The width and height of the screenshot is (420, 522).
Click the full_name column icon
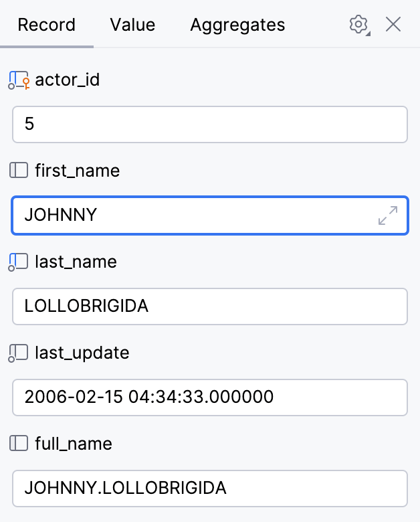tap(19, 444)
